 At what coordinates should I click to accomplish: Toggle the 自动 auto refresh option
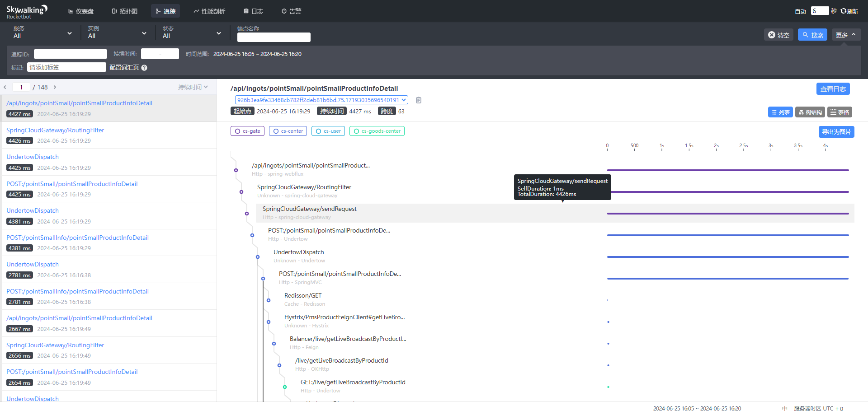click(x=800, y=11)
